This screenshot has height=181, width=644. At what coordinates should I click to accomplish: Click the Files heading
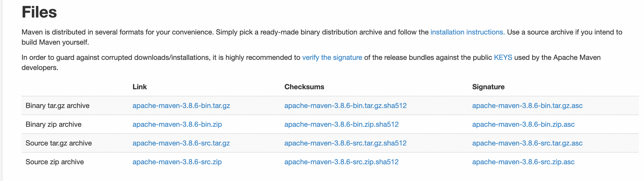click(39, 12)
